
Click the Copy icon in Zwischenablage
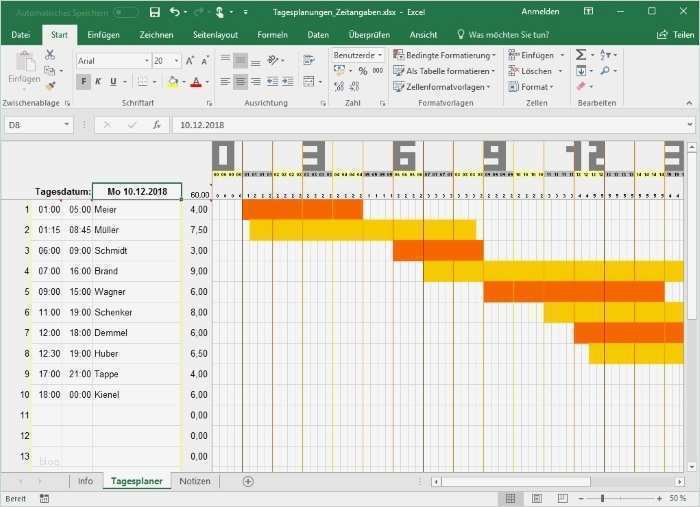pos(49,71)
